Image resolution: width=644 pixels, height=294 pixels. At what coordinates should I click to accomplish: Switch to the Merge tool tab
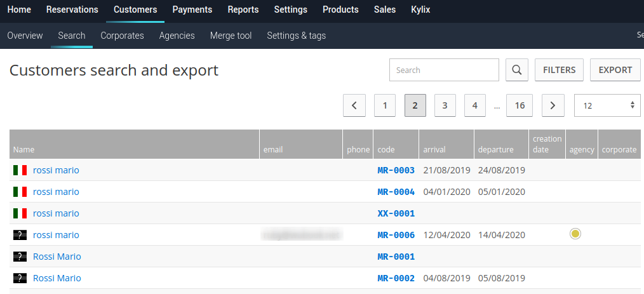(x=231, y=36)
